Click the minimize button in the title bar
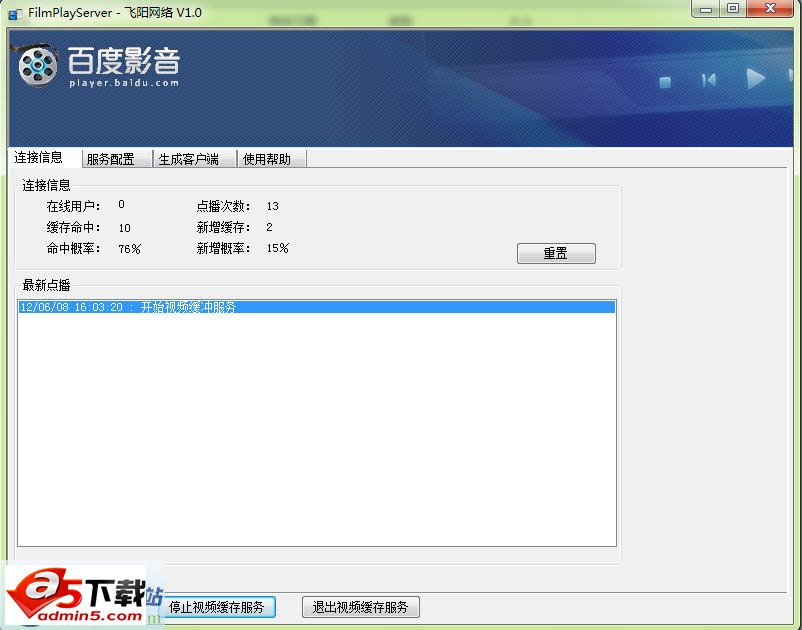This screenshot has width=802, height=630. coord(706,9)
